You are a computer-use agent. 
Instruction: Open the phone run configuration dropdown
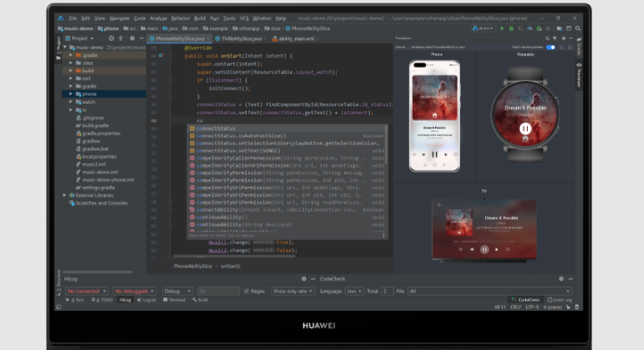[483, 29]
